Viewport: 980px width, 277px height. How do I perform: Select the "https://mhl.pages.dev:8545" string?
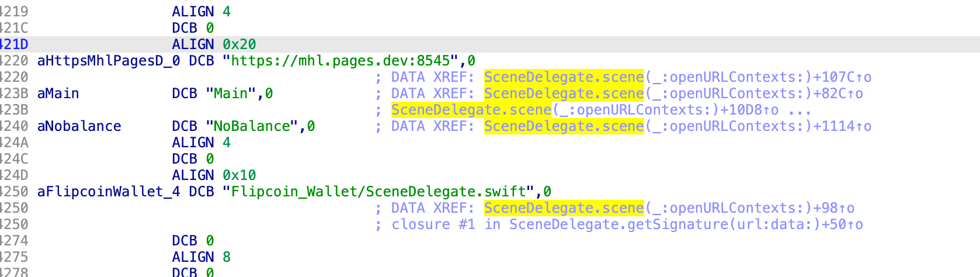(x=341, y=61)
